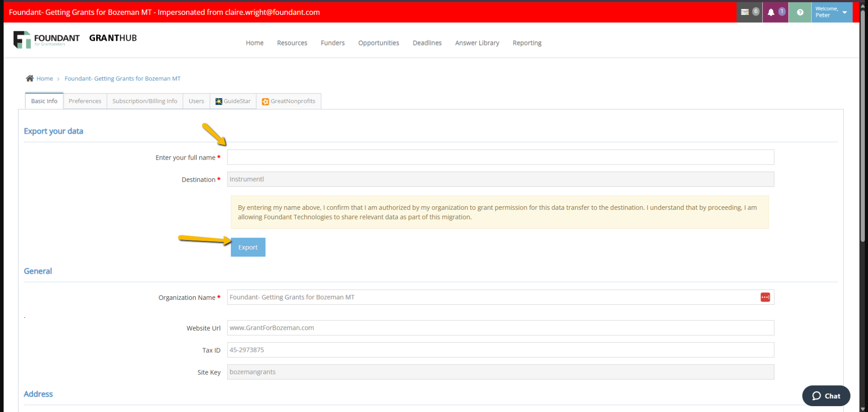Select the Basic Info tab
The width and height of the screenshot is (868, 412).
[x=44, y=101]
